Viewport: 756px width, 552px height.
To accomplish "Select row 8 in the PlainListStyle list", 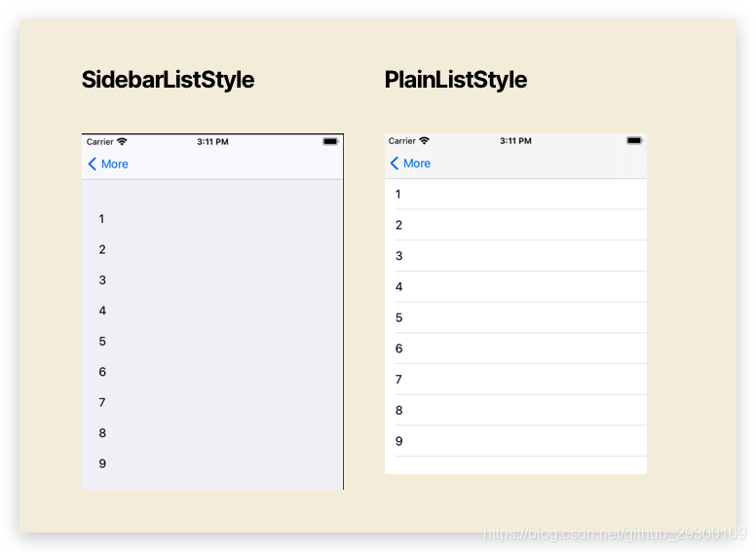I will (515, 410).
